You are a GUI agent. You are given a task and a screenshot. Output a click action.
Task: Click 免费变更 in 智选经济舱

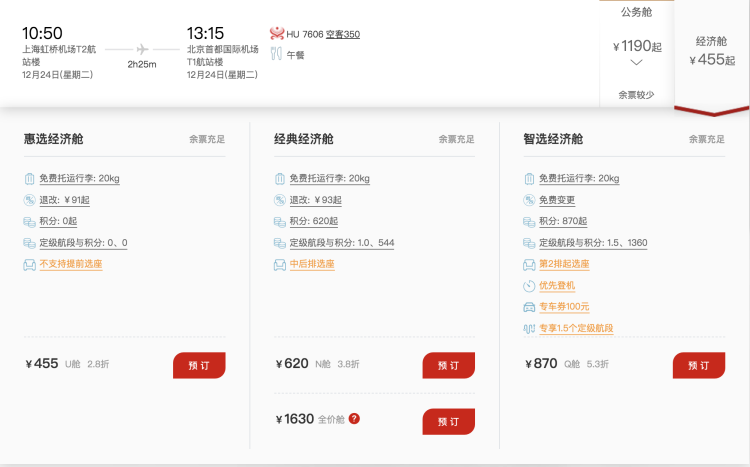coord(559,200)
